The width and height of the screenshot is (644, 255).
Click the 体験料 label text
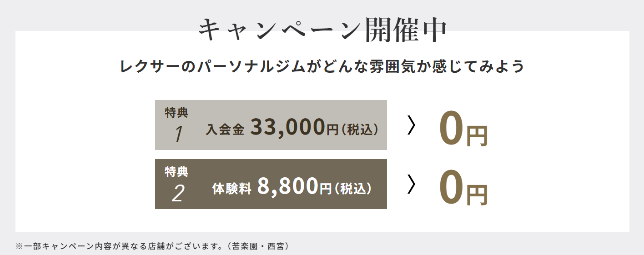231,189
